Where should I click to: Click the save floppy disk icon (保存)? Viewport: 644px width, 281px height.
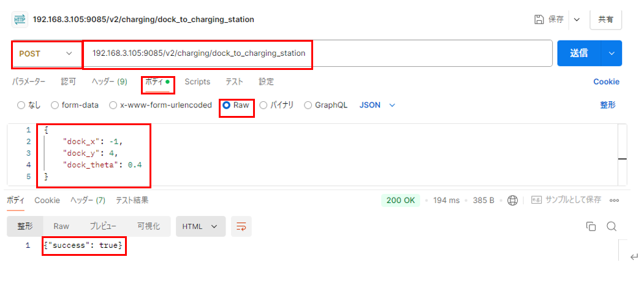539,20
